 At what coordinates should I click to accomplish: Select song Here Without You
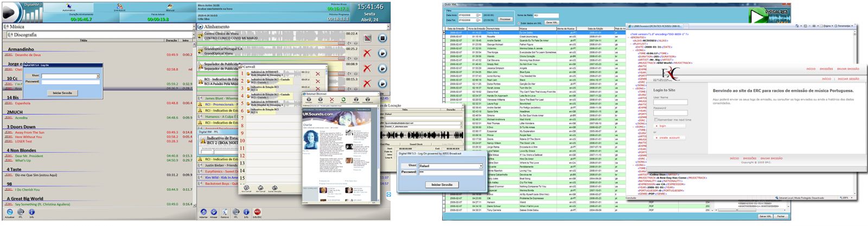point(28,137)
